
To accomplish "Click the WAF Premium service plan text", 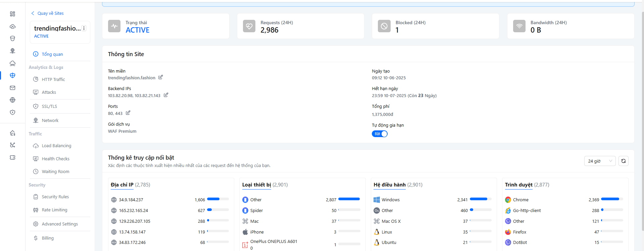I will (122, 131).
